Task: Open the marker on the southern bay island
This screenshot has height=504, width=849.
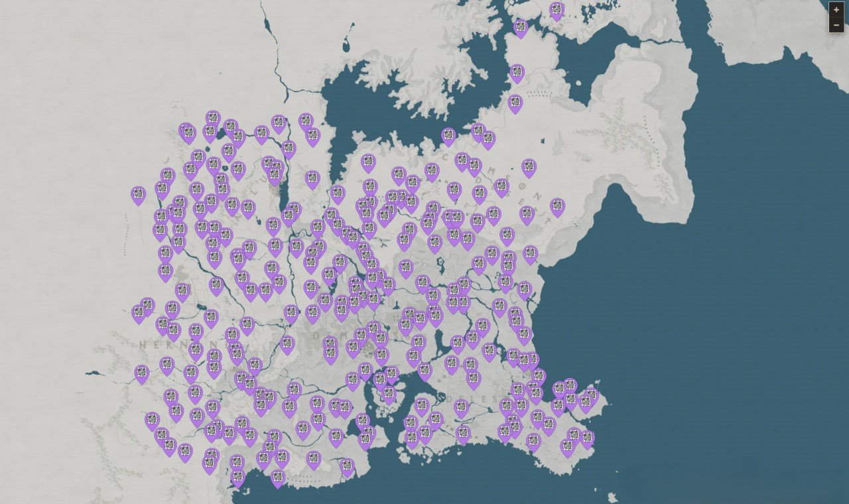Action: click(389, 393)
